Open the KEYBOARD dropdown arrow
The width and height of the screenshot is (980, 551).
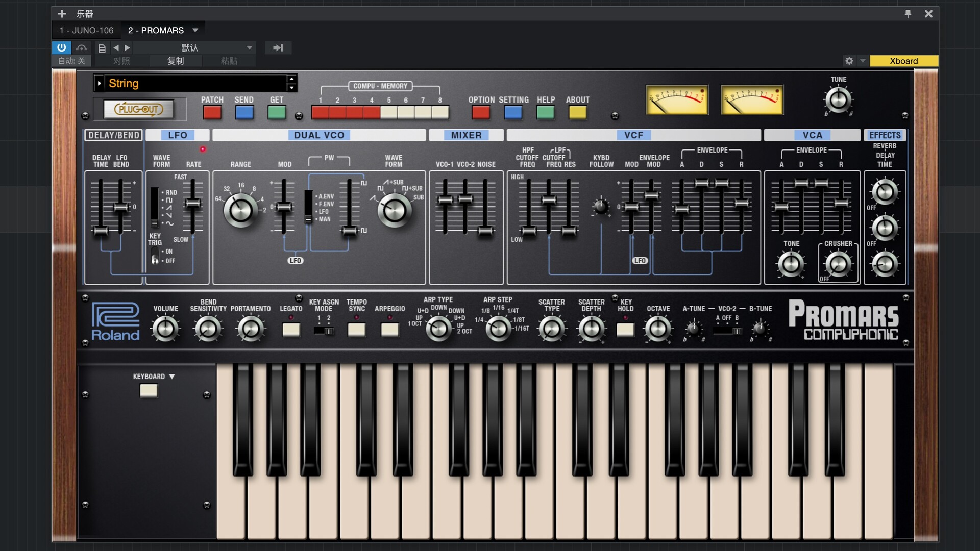point(172,377)
